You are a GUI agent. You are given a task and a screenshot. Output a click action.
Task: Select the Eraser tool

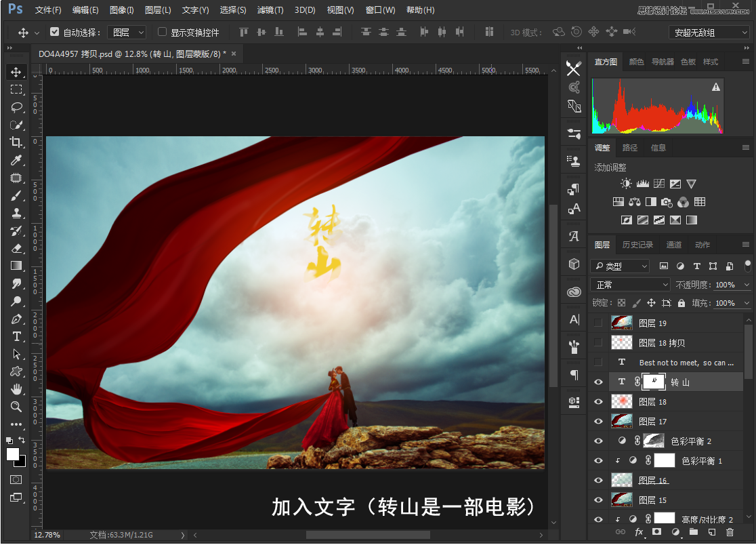point(16,248)
